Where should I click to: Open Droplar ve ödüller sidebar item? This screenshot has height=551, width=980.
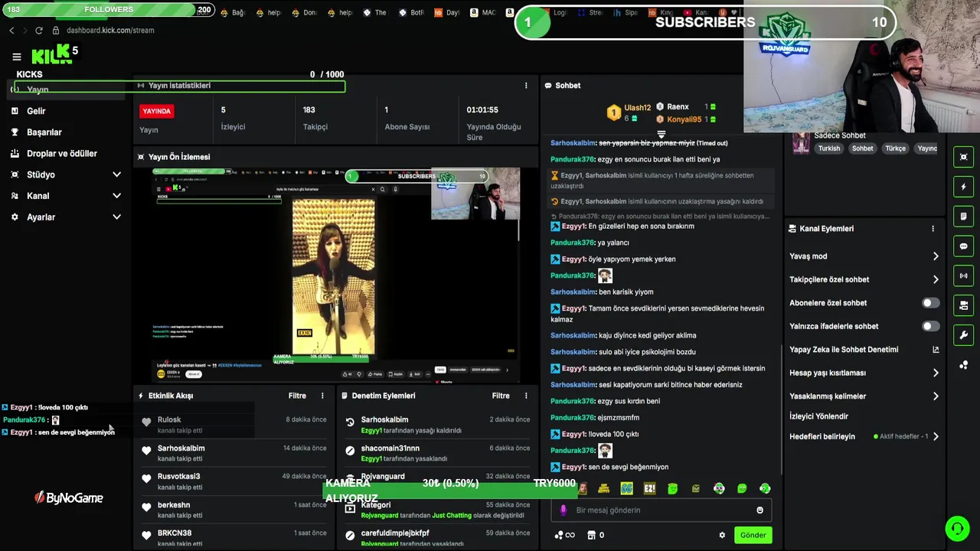(61, 153)
